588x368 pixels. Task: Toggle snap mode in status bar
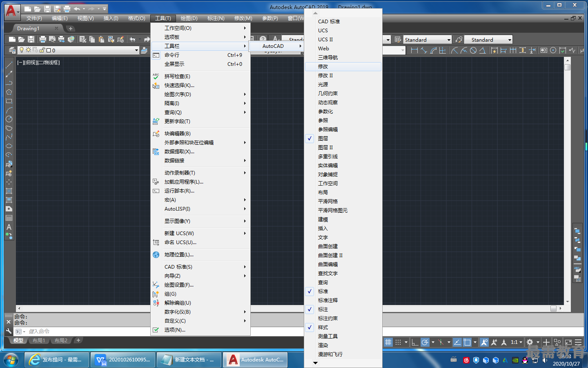pyautogui.click(x=398, y=342)
